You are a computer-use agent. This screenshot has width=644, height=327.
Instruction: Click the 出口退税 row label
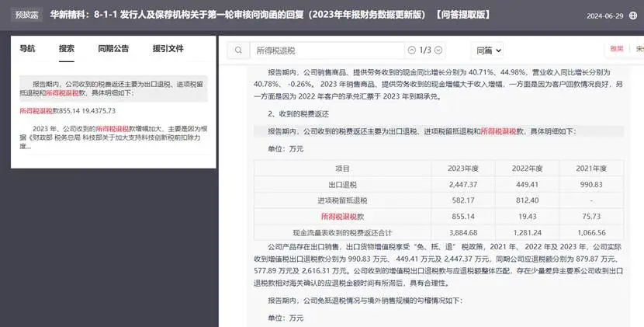(x=342, y=185)
